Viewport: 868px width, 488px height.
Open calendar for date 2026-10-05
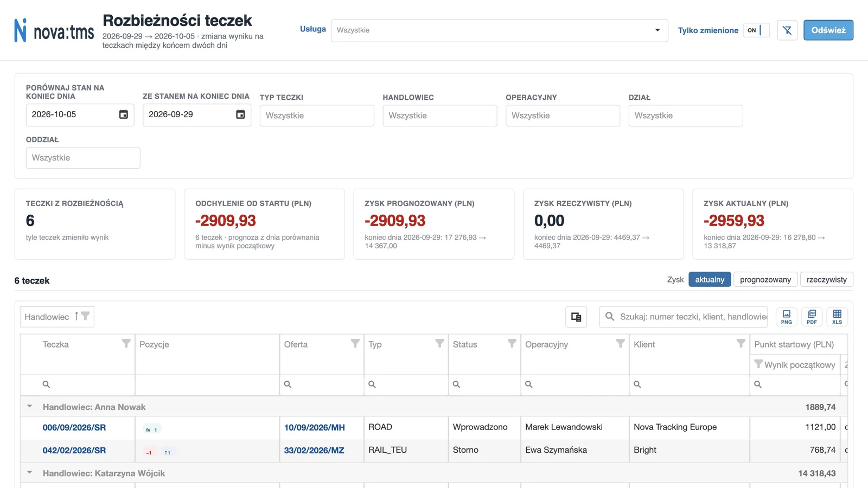tap(124, 114)
